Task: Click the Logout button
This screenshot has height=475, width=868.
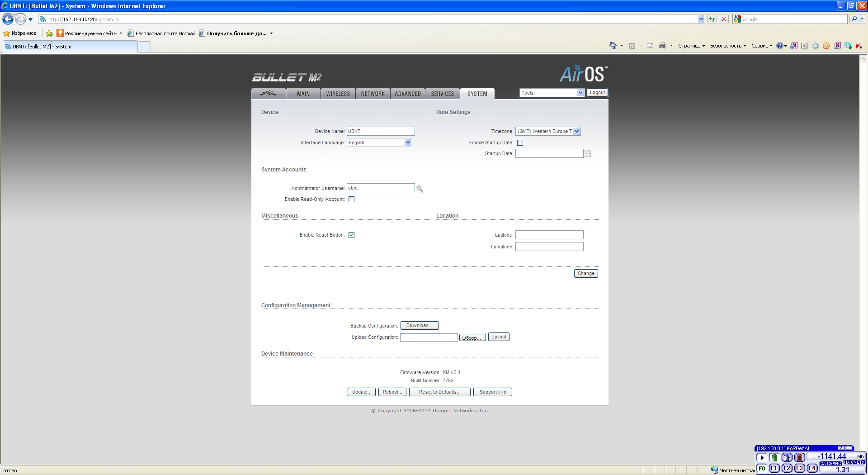Action: pos(597,93)
